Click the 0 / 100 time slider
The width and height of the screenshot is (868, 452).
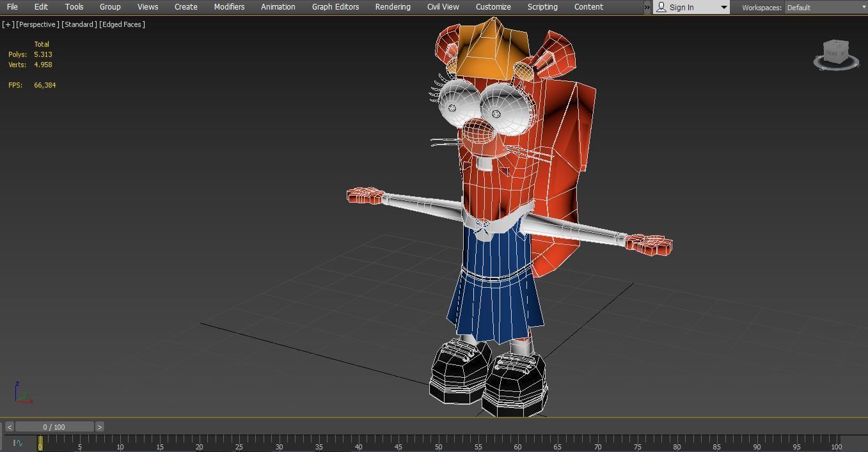pos(54,427)
